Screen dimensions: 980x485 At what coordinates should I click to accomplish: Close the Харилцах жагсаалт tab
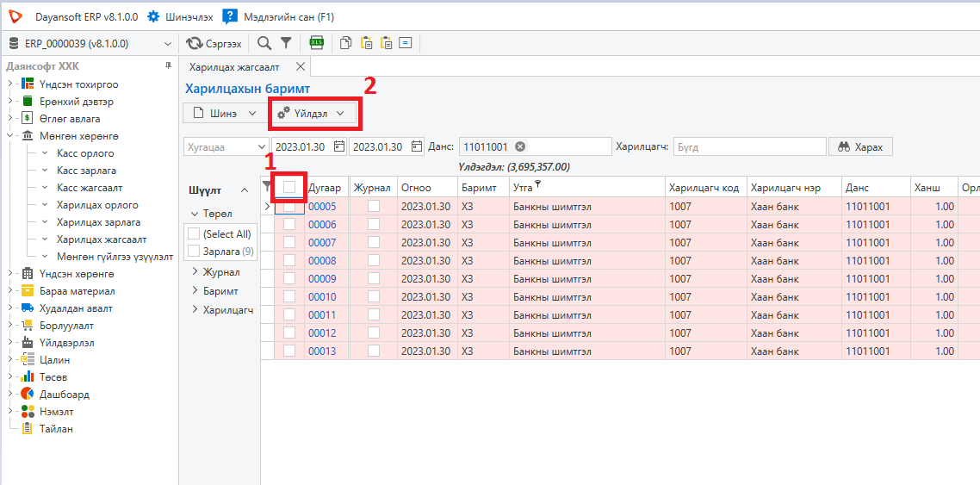click(300, 67)
